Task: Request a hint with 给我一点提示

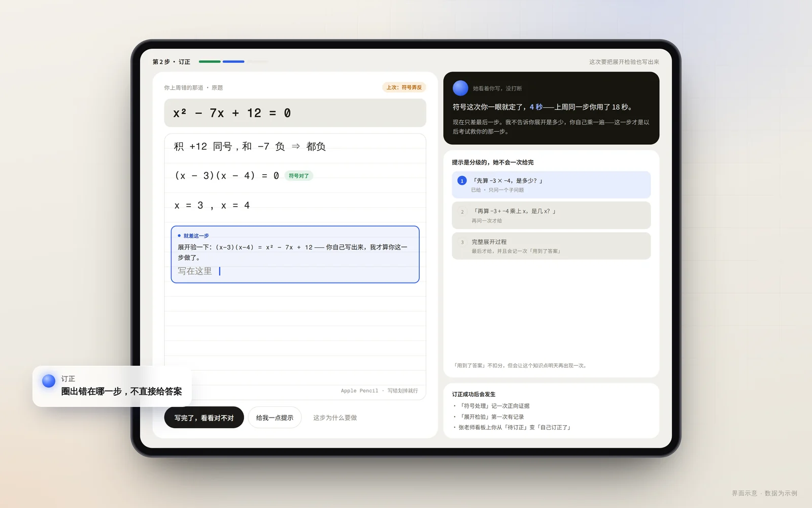Action: pos(275,418)
